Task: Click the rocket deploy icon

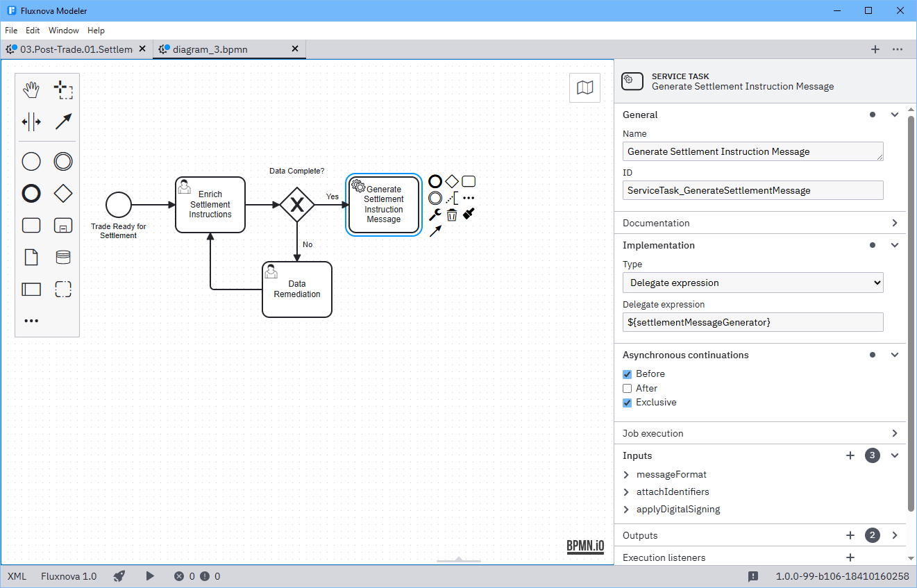Action: (x=119, y=576)
